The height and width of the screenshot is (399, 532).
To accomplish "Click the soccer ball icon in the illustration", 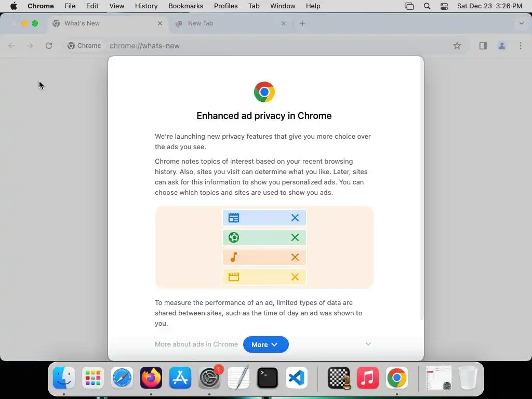I will point(234,237).
